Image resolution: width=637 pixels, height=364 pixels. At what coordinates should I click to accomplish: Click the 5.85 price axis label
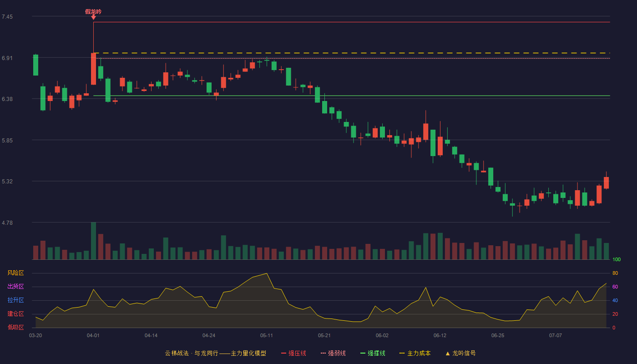(x=7, y=140)
